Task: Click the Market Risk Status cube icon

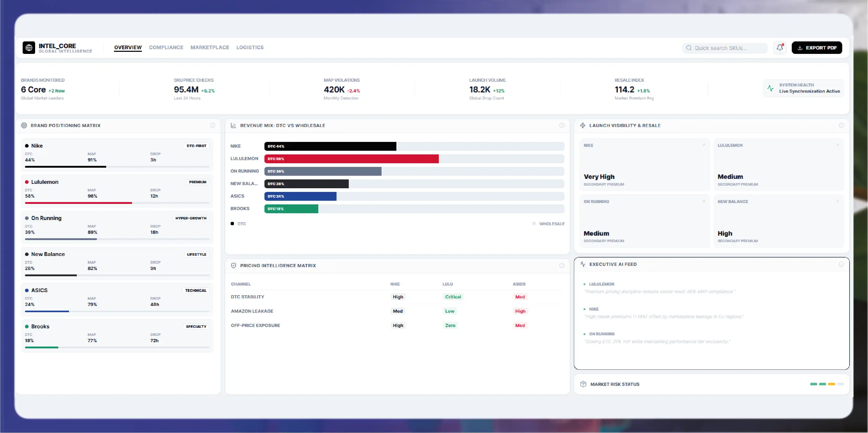Action: point(583,384)
